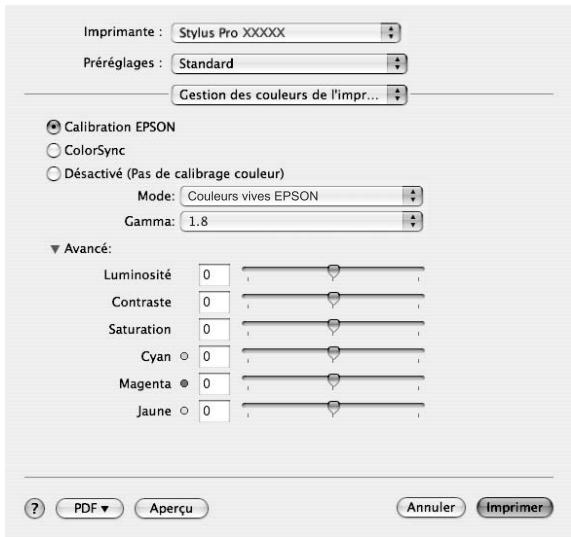Viewport: 571px width, 537px height.
Task: Select the Calibration EPSON radio button
Action: coord(54,127)
